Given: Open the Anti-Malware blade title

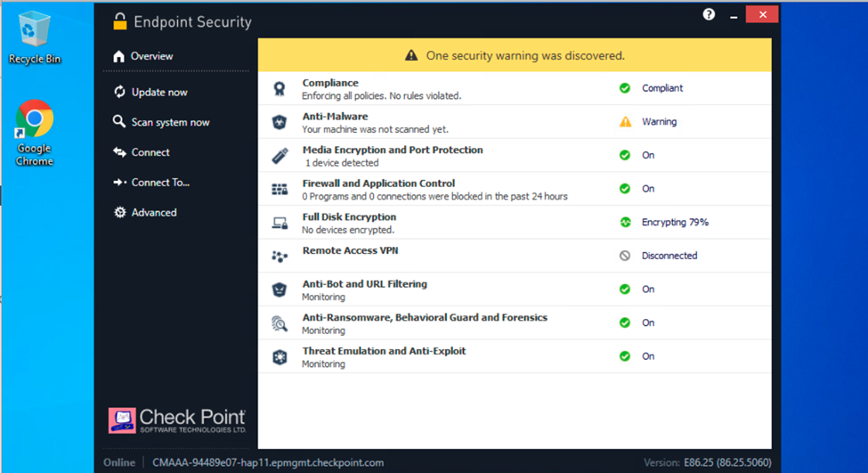Looking at the screenshot, I should click(x=335, y=117).
